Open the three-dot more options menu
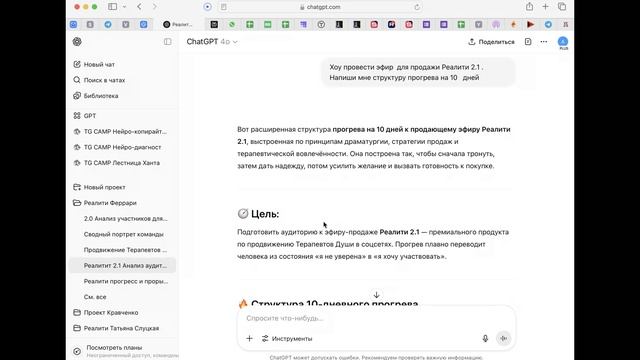The height and width of the screenshot is (360, 640). (544, 42)
